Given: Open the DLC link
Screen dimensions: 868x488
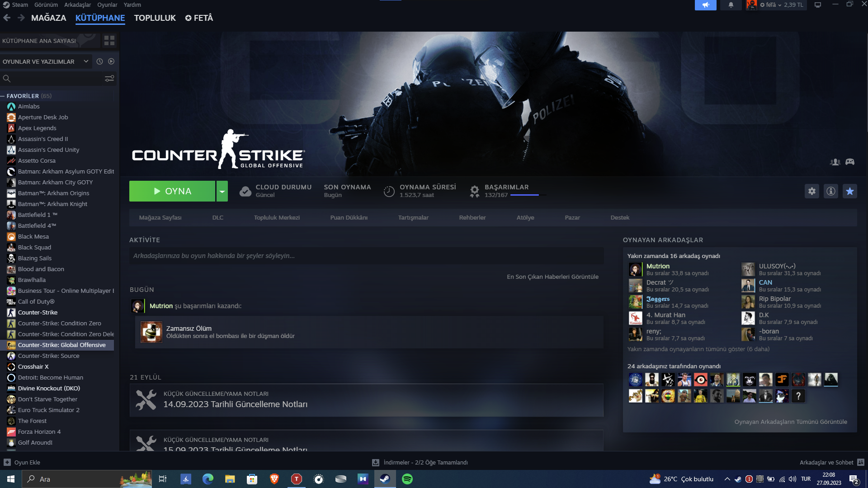Looking at the screenshot, I should coord(218,218).
